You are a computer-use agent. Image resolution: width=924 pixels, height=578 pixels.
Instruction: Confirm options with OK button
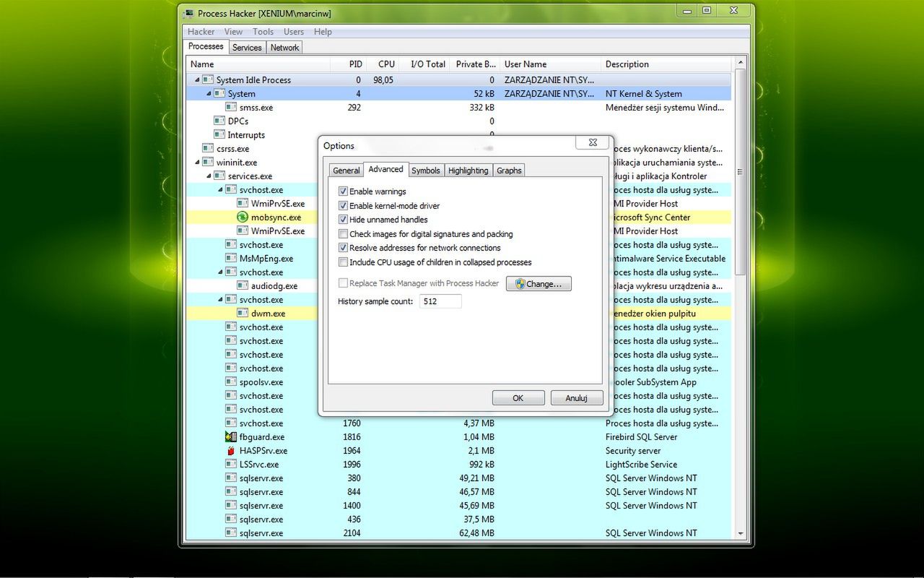518,398
